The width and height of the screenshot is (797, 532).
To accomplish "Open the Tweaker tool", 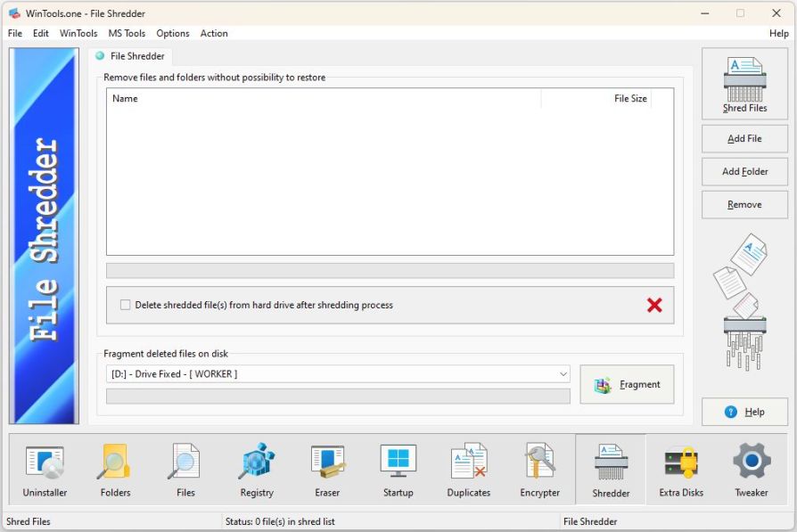I will pos(752,470).
